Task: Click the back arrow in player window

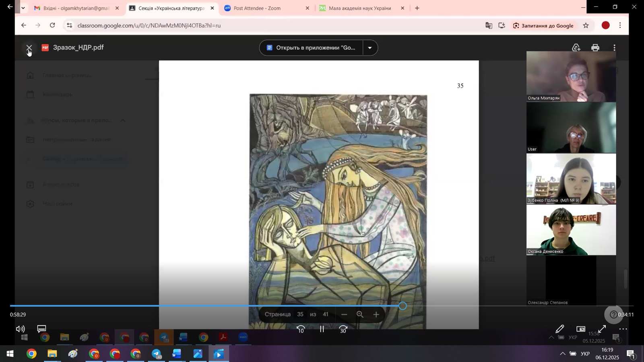Action: tap(10, 7)
